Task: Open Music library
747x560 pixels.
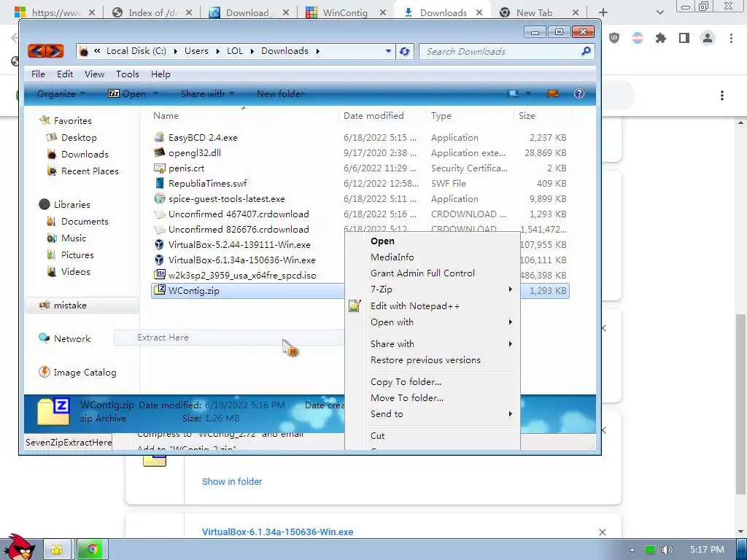Action: click(x=74, y=238)
